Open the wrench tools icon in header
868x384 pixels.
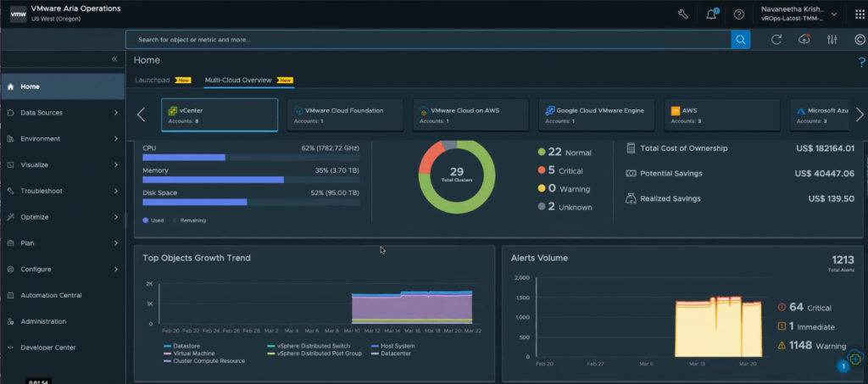pyautogui.click(x=683, y=14)
